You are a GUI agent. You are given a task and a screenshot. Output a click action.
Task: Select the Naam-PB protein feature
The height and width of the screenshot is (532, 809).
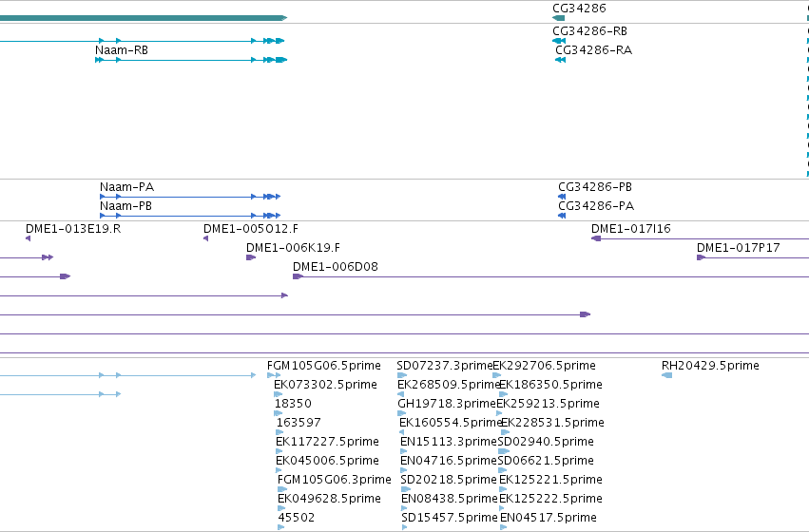(x=190, y=216)
